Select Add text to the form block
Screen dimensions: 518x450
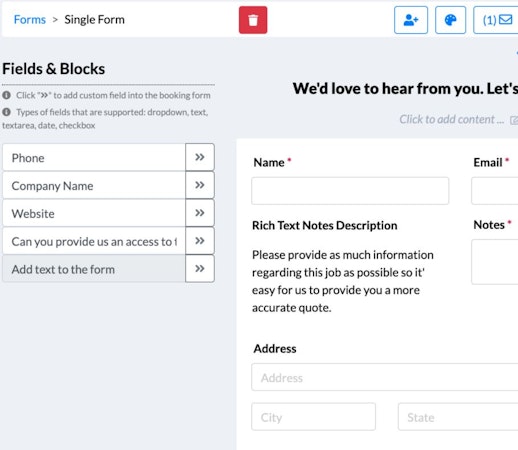tap(94, 269)
